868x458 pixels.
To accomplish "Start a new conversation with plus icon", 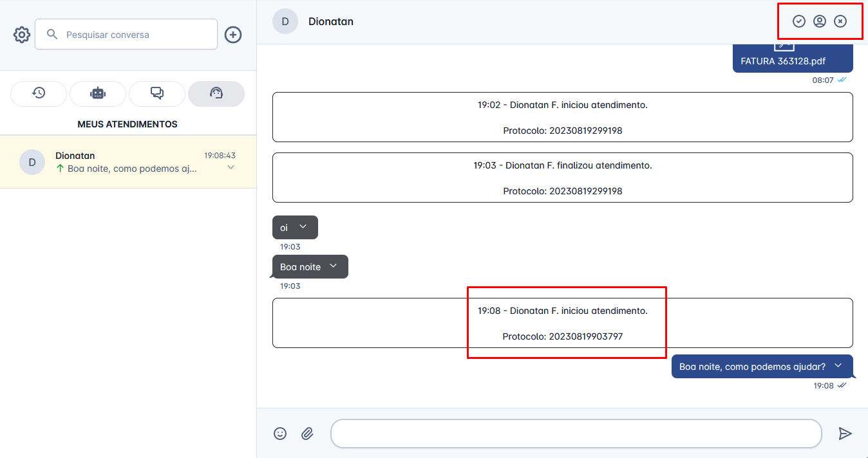I will point(233,35).
